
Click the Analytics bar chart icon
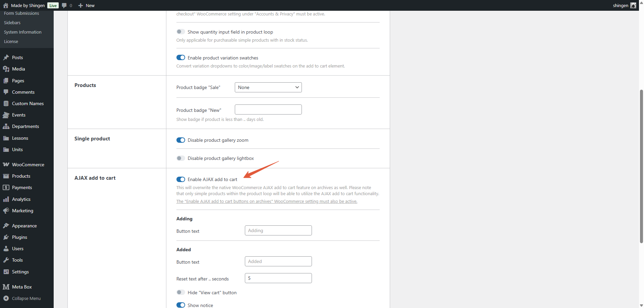pos(6,199)
